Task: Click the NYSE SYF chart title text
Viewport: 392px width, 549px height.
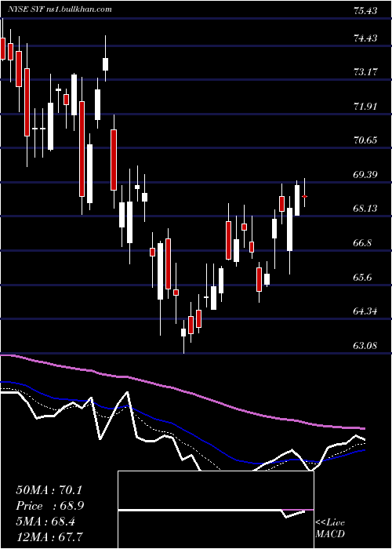Action: click(60, 9)
